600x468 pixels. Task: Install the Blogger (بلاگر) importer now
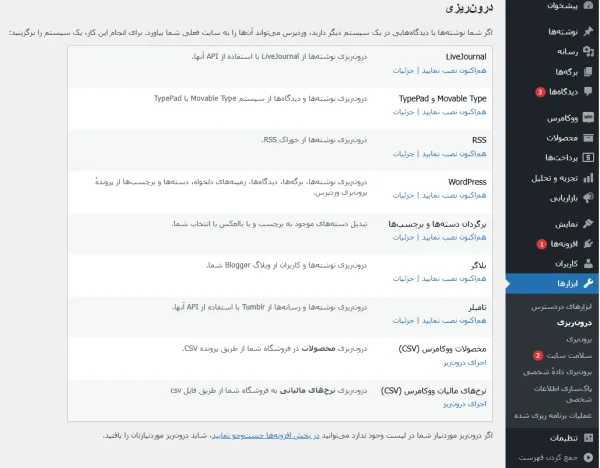click(454, 279)
